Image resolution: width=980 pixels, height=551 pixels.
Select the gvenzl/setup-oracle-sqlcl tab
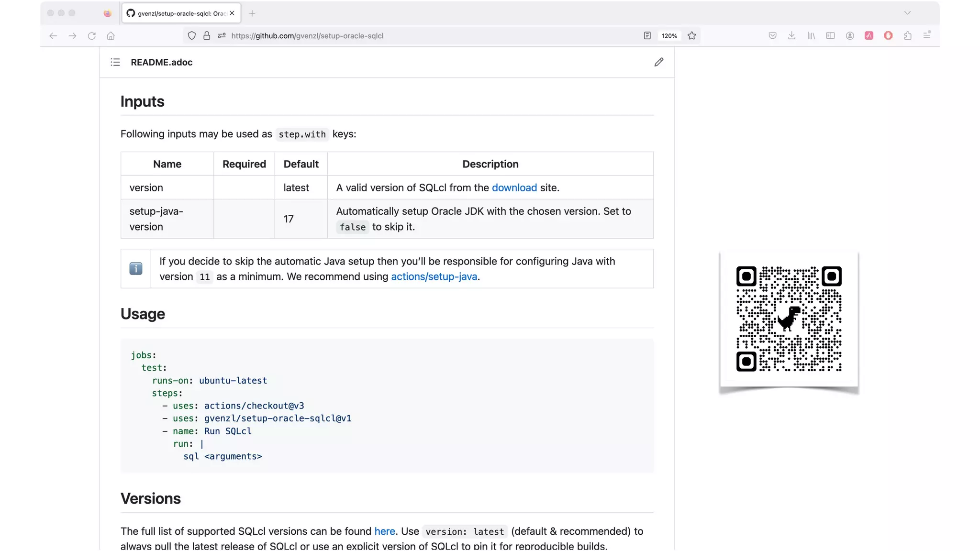click(x=181, y=13)
